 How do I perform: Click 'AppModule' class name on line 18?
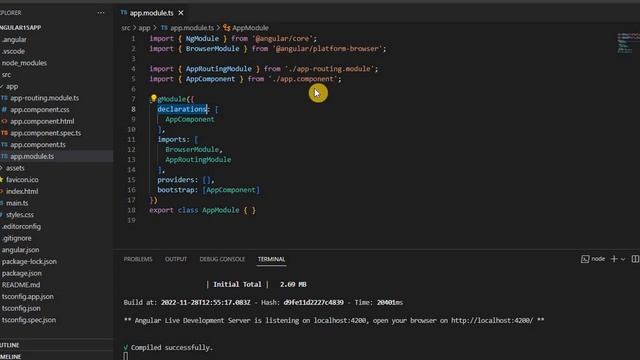221,210
